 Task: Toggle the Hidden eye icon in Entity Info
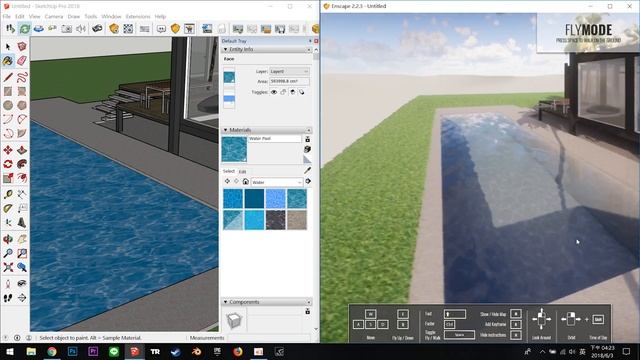pos(274,92)
